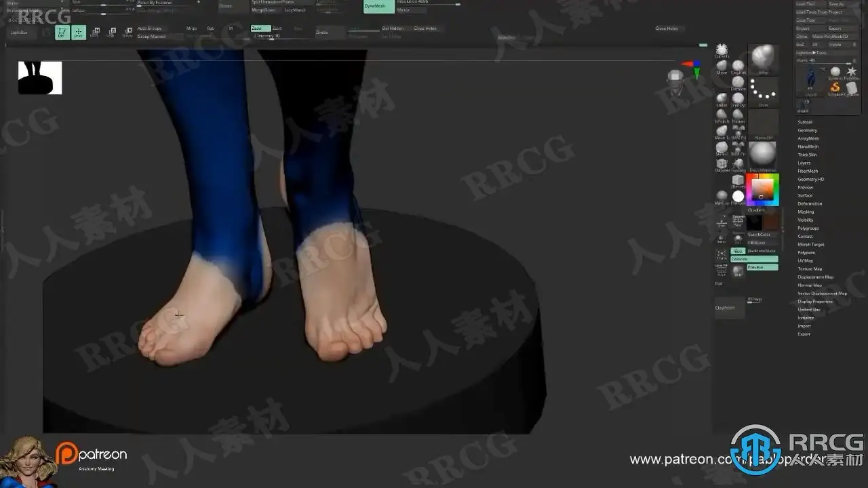
Task: Expand the Deformation subpalette
Action: coord(810,203)
